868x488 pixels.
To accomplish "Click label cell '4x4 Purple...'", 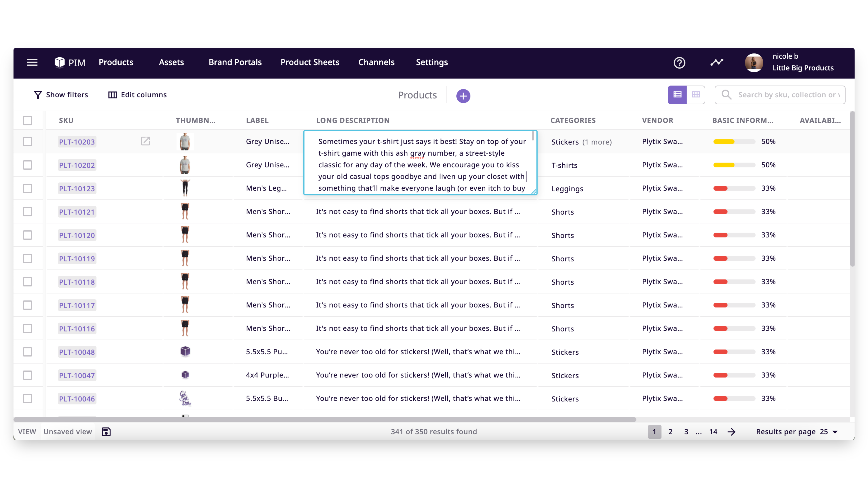I will pyautogui.click(x=267, y=375).
